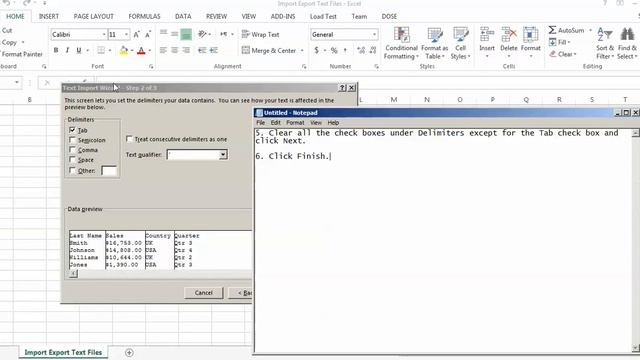Enable Treat consecutive delimiters as one
The image size is (640, 360).
click(x=129, y=139)
